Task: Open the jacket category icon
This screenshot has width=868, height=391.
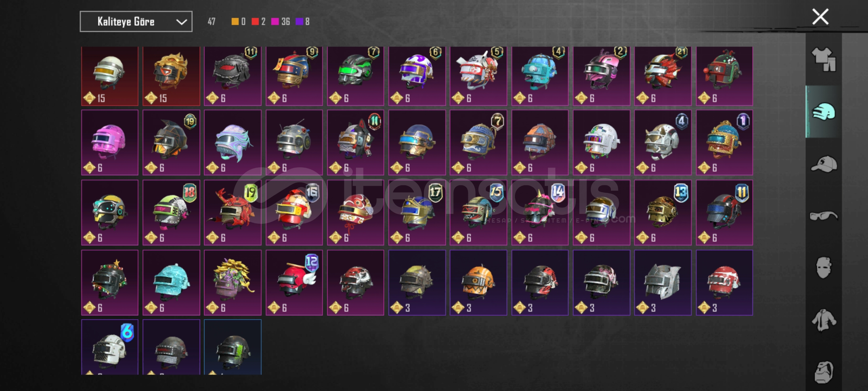Action: [824, 320]
